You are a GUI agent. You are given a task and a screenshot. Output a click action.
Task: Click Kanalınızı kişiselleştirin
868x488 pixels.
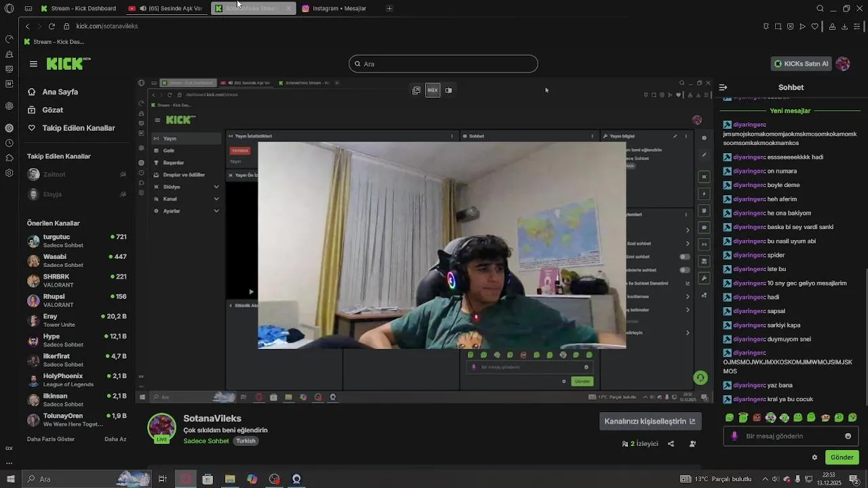650,421
